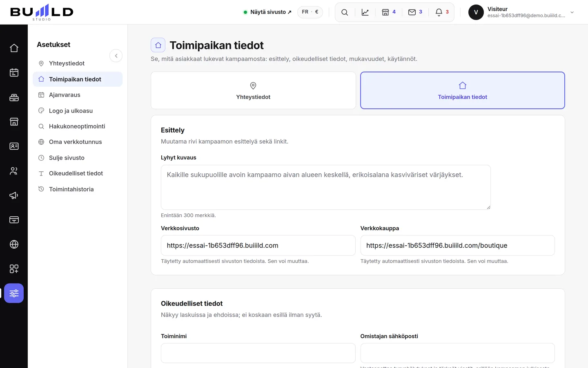Open the FR · € language and currency selector
The width and height of the screenshot is (588, 368).
point(310,12)
